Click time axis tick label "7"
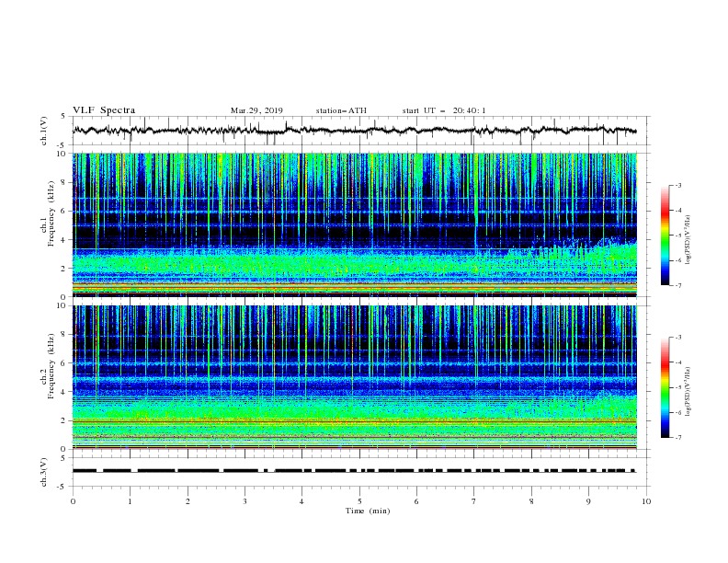This screenshot has height=563, width=728. coord(474,501)
